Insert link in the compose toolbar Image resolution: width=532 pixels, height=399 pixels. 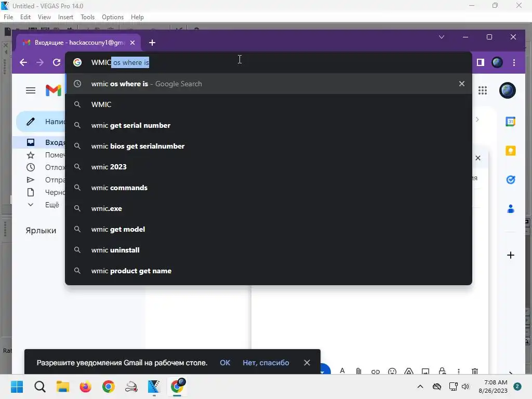pyautogui.click(x=375, y=371)
